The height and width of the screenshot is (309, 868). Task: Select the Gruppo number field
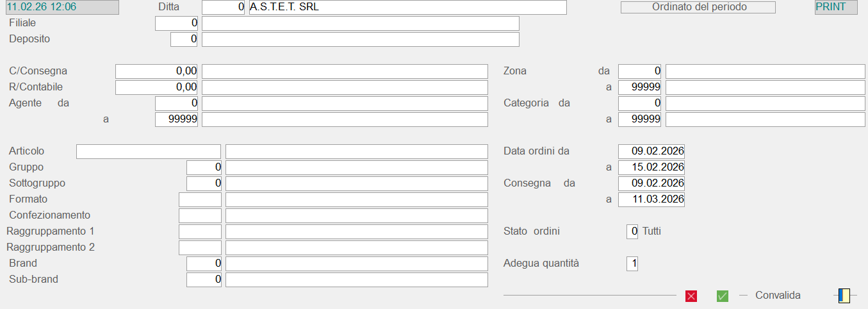204,167
